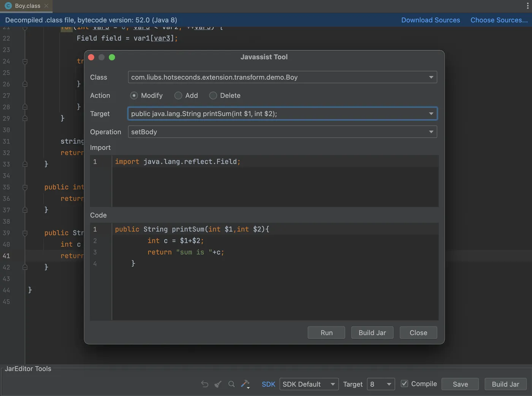Click Build Jar in the JarEditor Tools bar
This screenshot has height=396, width=532.
[x=505, y=384]
